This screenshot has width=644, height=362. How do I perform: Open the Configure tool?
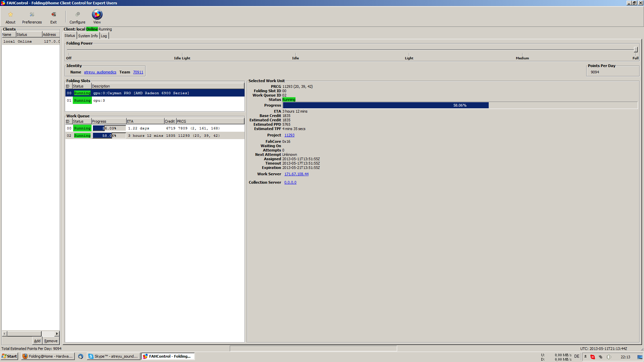77,14
